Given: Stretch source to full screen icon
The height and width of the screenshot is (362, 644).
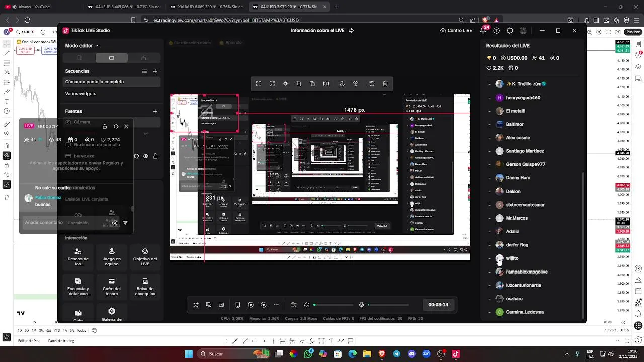Looking at the screenshot, I should pos(272,84).
